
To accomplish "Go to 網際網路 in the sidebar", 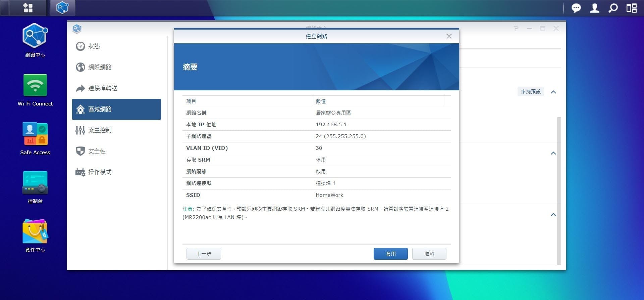I will (116, 67).
